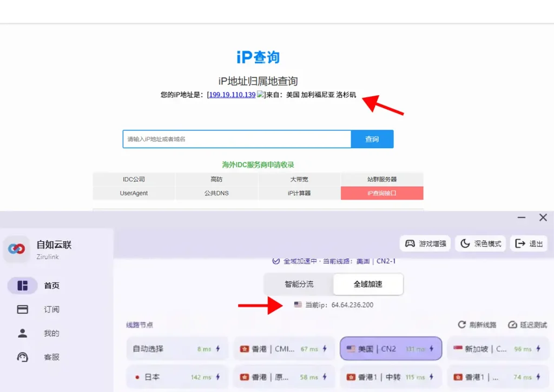Open the 我的 profile sidebar icon

pos(23,333)
